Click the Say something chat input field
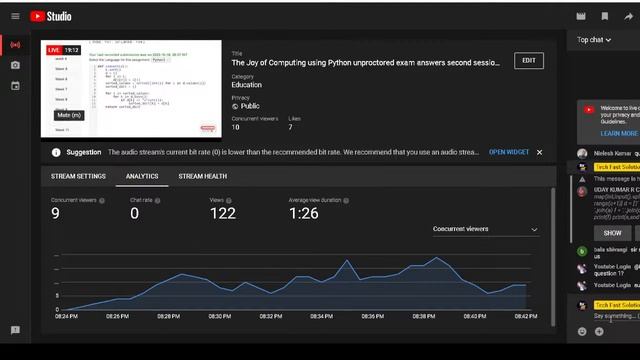 click(617, 316)
